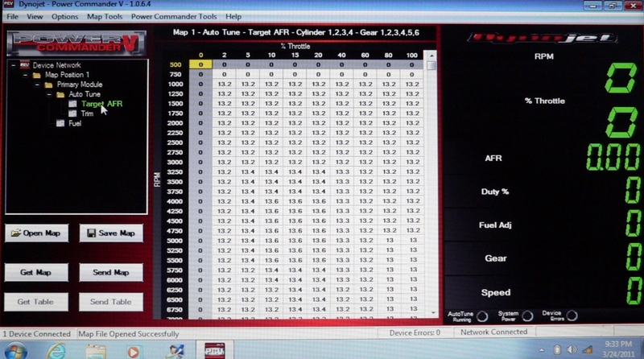Collapse the Device Network tree node
The image size is (644, 359).
tap(14, 65)
